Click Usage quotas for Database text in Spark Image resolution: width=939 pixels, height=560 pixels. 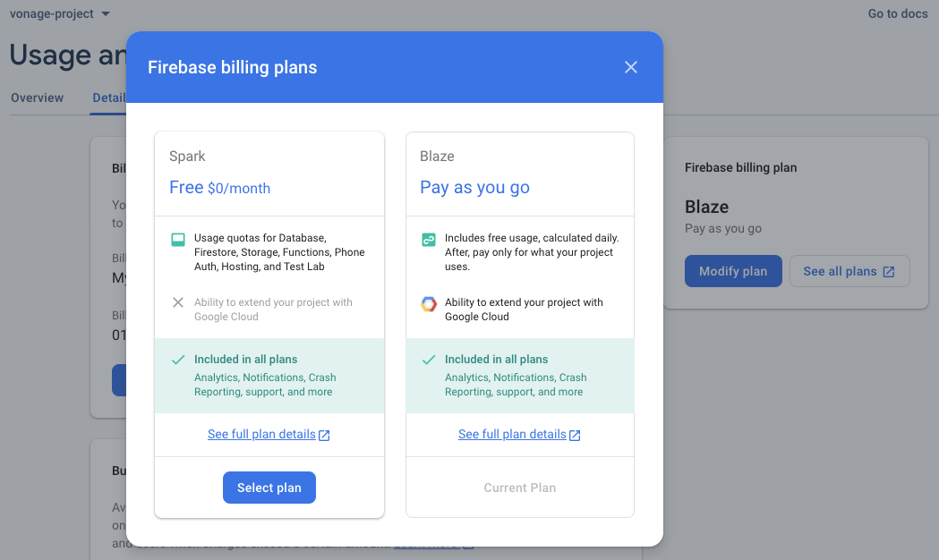point(279,252)
